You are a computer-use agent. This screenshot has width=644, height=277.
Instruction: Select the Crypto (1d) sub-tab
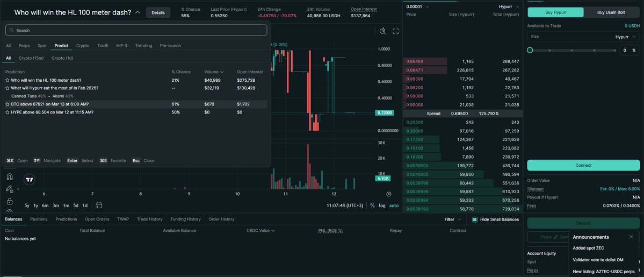[62, 58]
